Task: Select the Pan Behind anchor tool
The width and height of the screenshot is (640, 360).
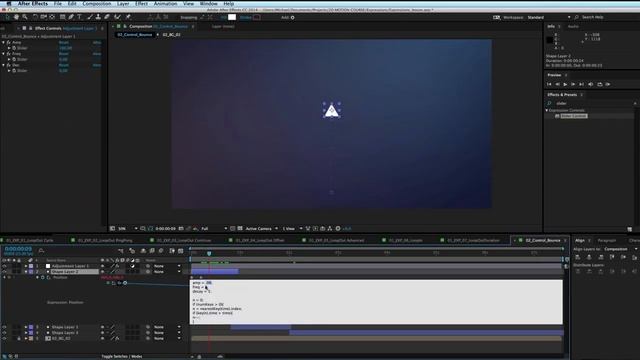Action: [52, 17]
